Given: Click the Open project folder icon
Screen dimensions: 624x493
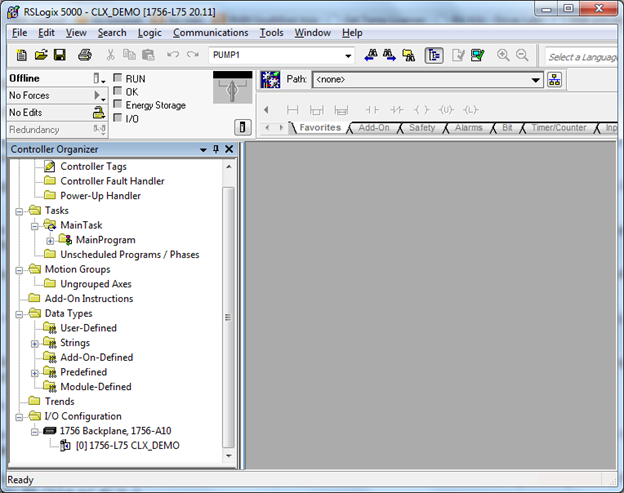Looking at the screenshot, I should tap(41, 55).
